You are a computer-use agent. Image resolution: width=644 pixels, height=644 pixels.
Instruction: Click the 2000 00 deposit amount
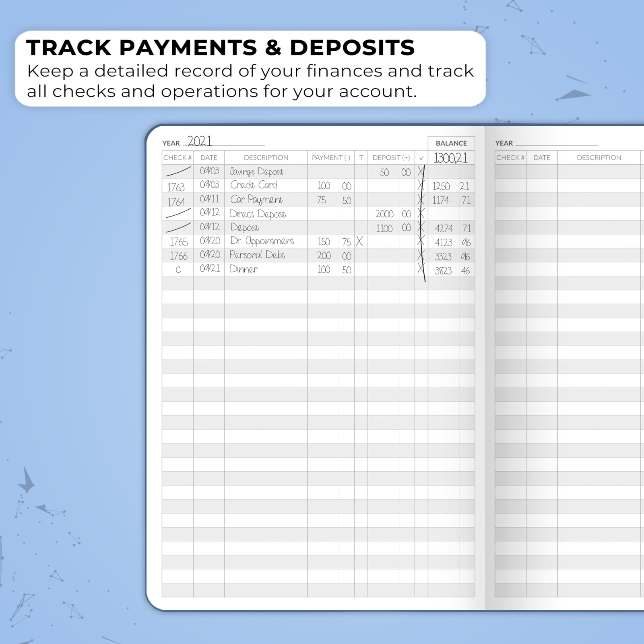393,214
